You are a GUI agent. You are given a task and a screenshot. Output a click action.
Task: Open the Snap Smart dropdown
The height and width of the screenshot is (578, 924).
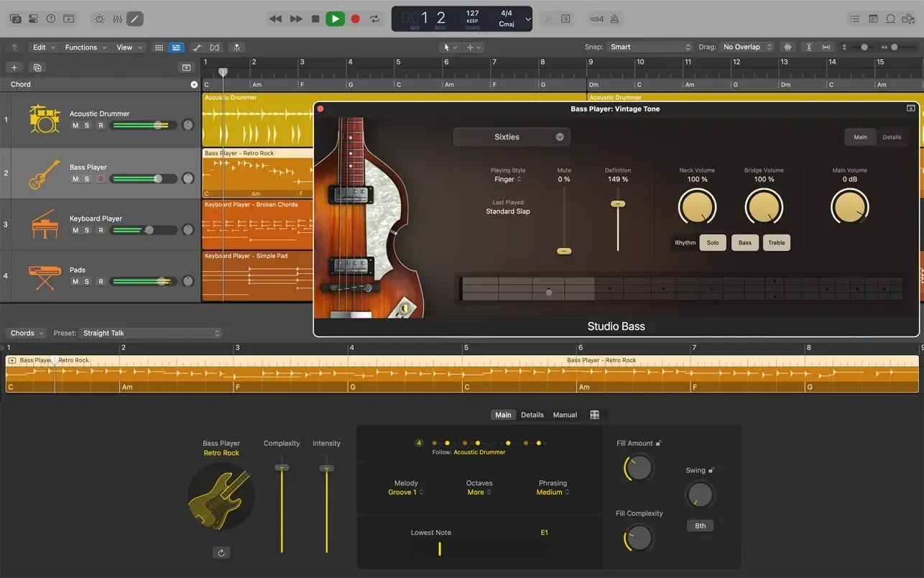pyautogui.click(x=648, y=46)
